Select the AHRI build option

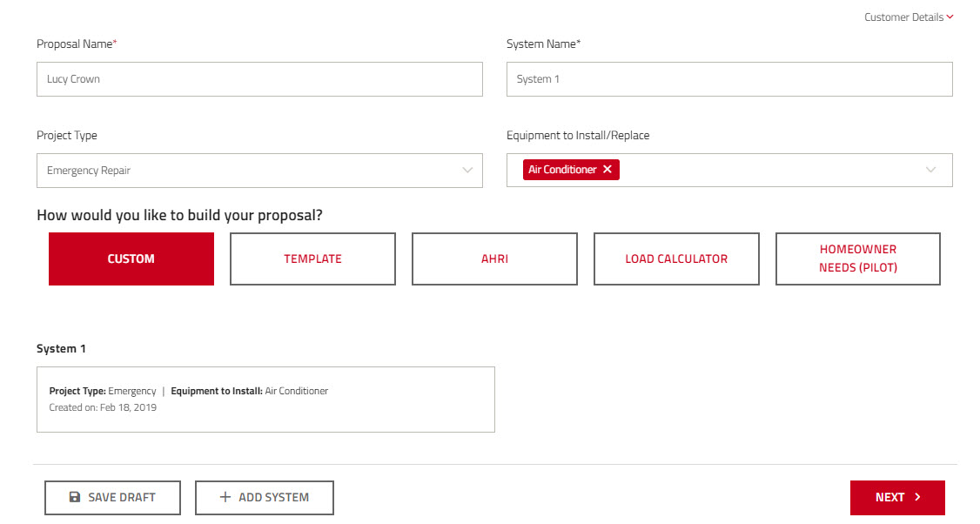(494, 259)
